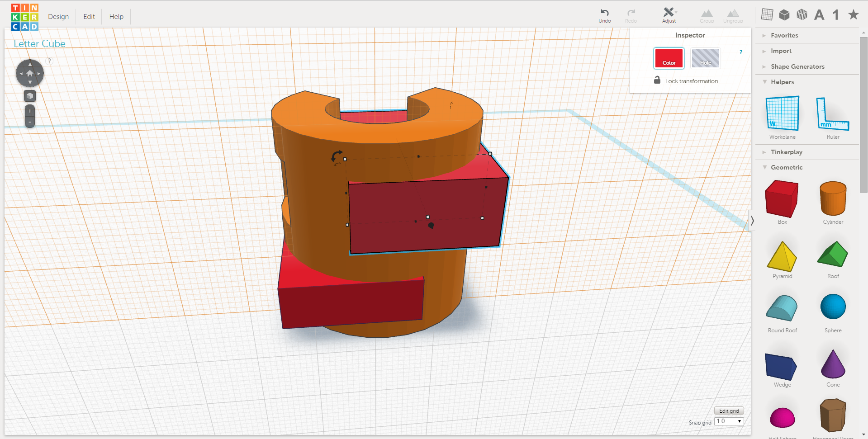Set shape to solid Color
868x439 pixels.
click(669, 58)
